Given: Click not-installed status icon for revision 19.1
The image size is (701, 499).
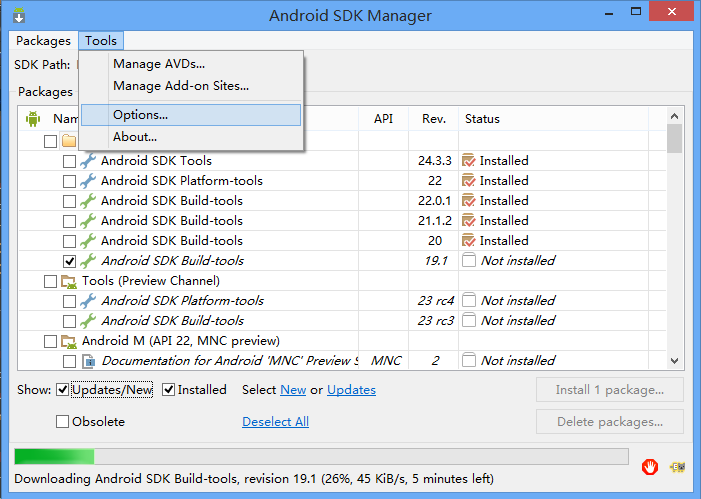Looking at the screenshot, I should tap(469, 260).
